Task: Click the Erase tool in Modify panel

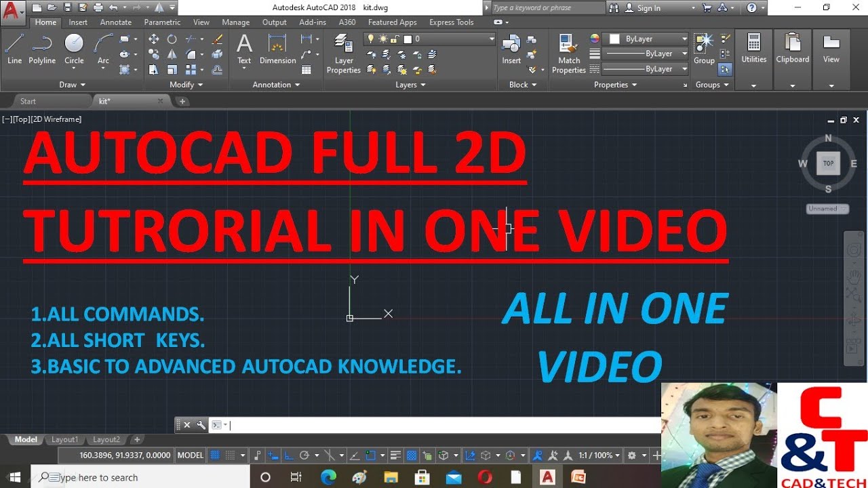Action: pos(217,39)
